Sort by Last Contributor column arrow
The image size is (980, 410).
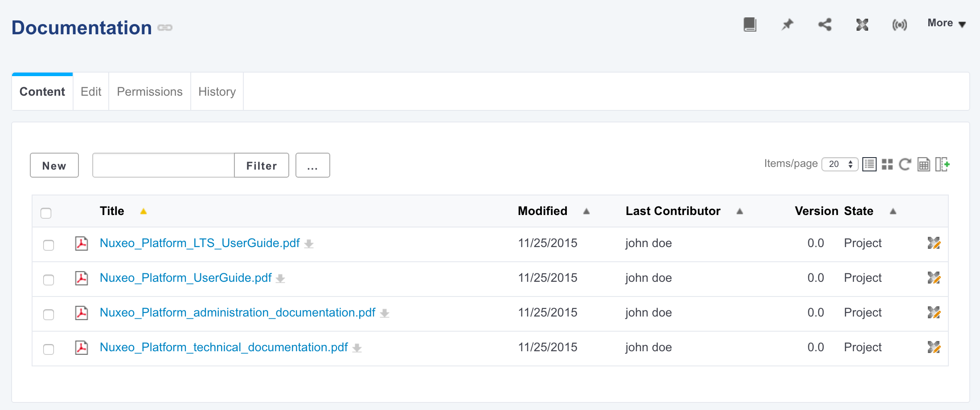coord(740,211)
